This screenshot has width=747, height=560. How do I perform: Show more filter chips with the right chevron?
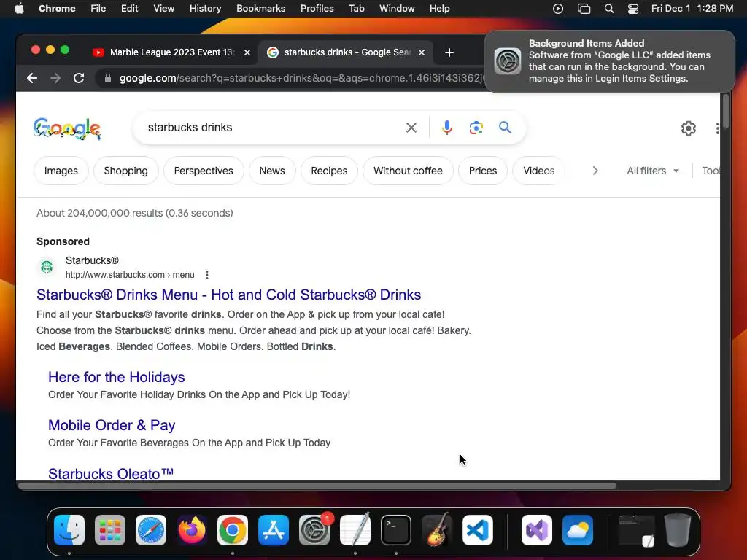[x=595, y=171]
